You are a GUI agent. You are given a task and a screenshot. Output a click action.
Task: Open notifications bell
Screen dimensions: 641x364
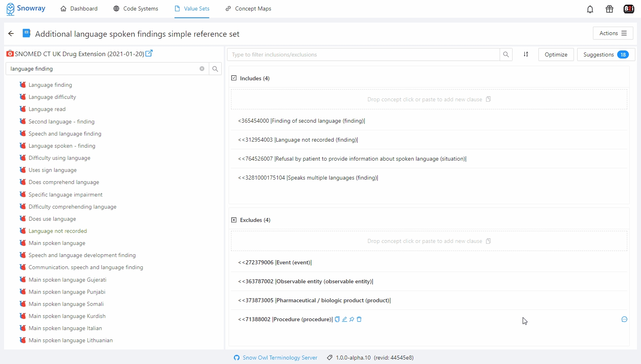[590, 9]
